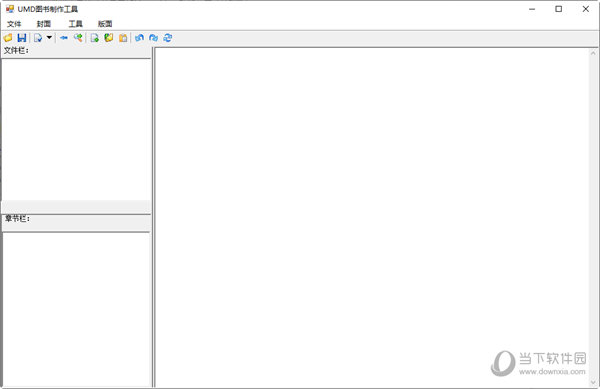Click the document with checkmark icon
The image size is (600, 389).
(38, 38)
